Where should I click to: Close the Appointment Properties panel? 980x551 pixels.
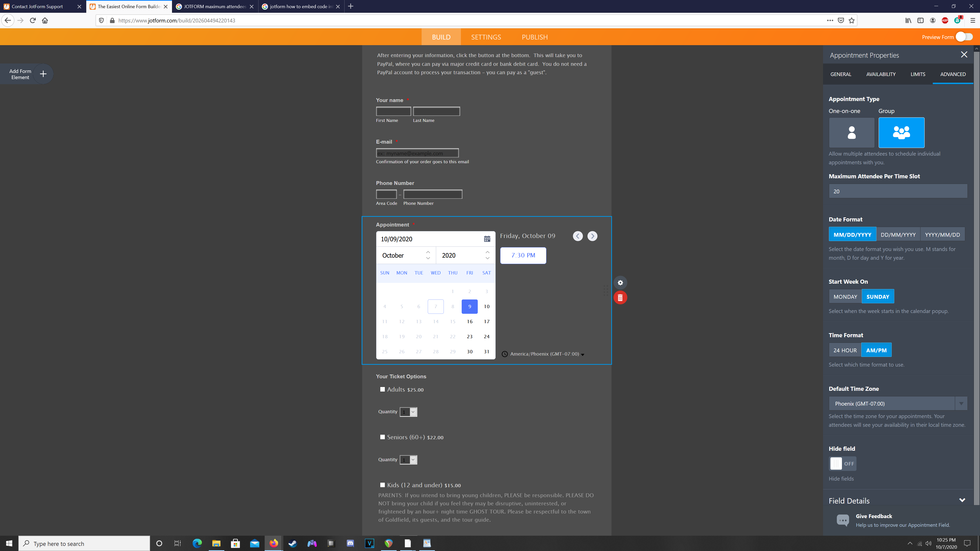point(964,55)
